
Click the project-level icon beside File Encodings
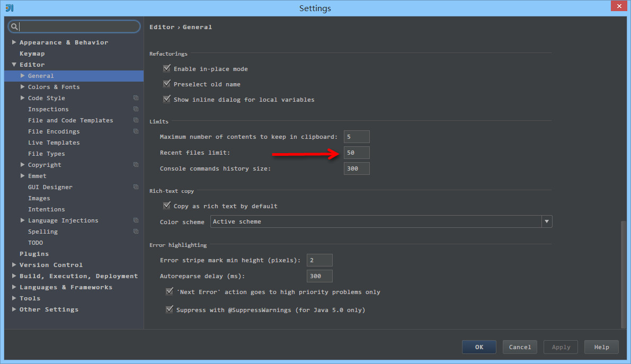(136, 131)
